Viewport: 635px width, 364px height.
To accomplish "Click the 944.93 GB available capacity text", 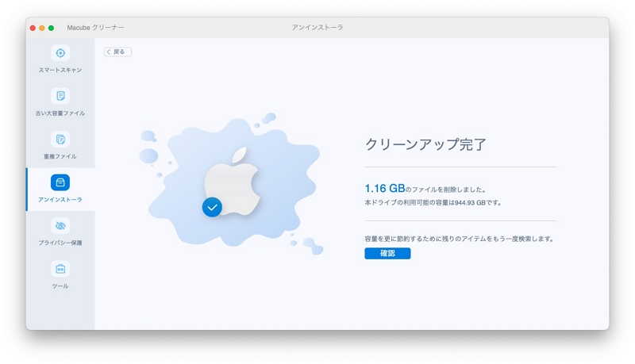I will [x=470, y=203].
